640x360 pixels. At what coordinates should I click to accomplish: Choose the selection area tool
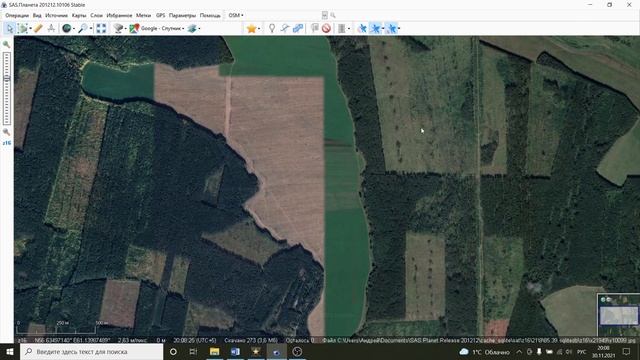pyautogui.click(x=23, y=28)
